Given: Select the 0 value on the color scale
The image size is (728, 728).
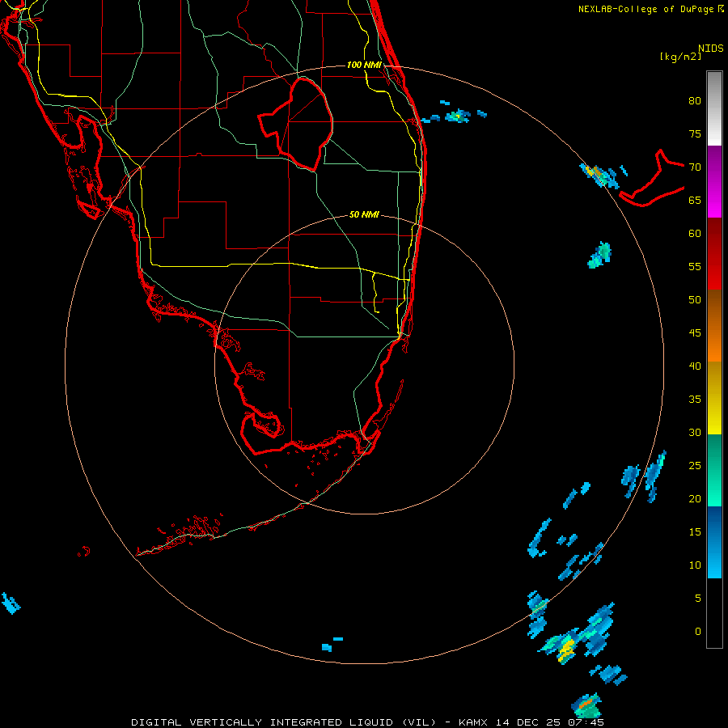Looking at the screenshot, I should point(698,632).
